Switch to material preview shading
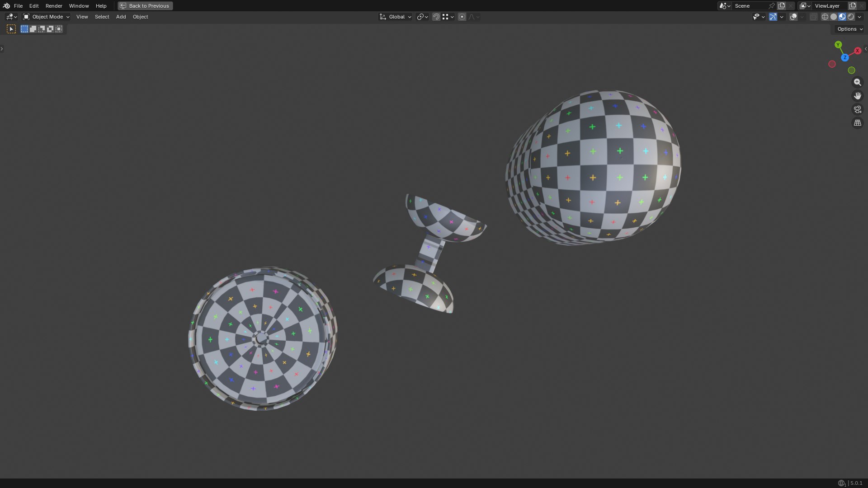Viewport: 868px width, 488px height. pyautogui.click(x=842, y=17)
